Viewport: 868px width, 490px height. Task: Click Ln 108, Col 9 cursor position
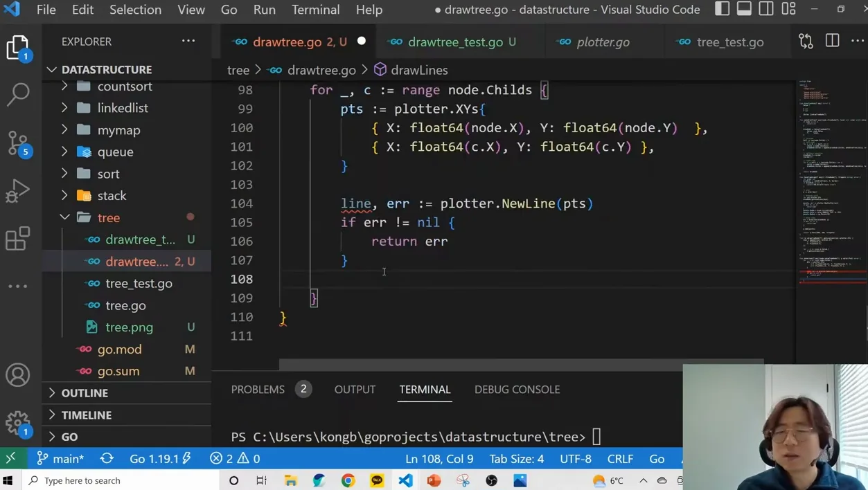(x=439, y=458)
